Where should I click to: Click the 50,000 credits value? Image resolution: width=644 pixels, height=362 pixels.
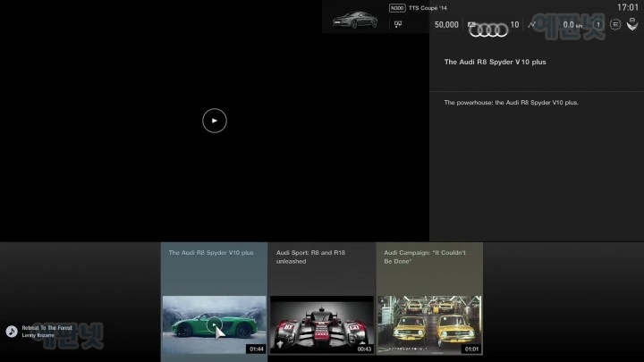pyautogui.click(x=446, y=25)
